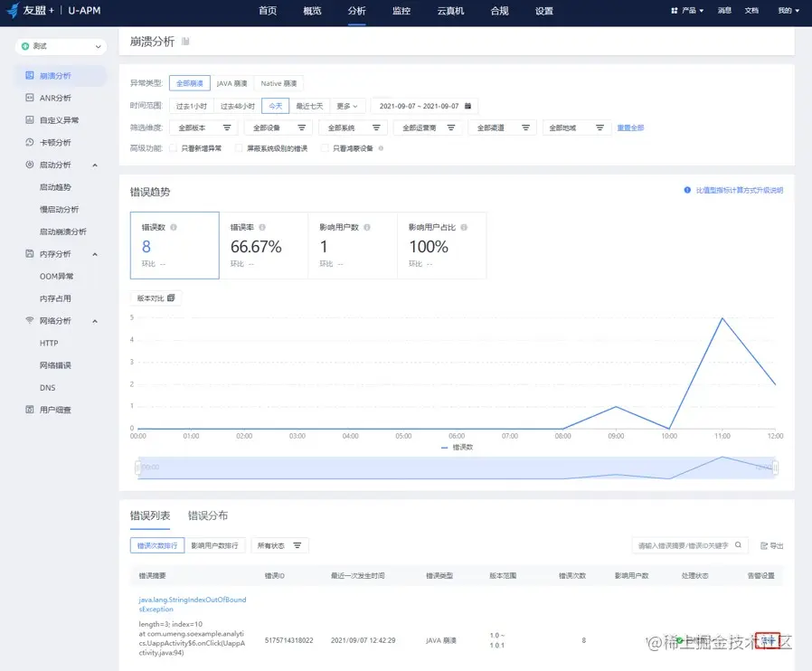The image size is (812, 671).
Task: Open the 全部渠道 filter dropdown
Action: [503, 128]
